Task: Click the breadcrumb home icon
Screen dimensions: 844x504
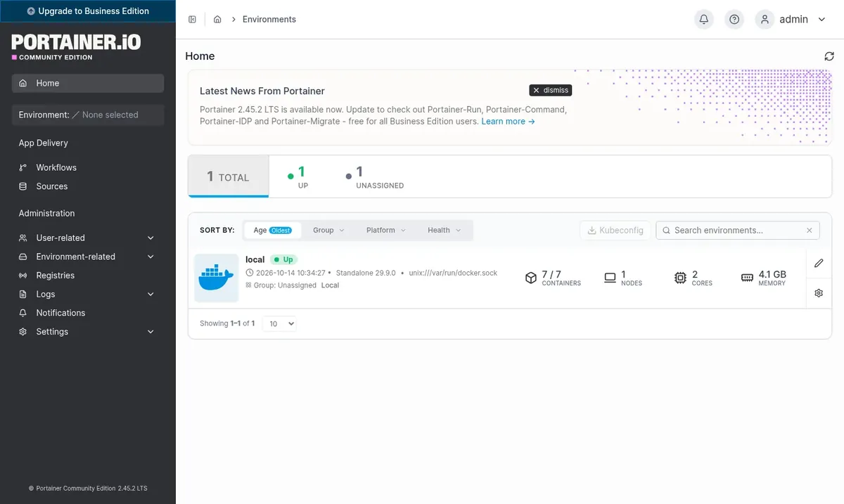Action: tap(217, 20)
